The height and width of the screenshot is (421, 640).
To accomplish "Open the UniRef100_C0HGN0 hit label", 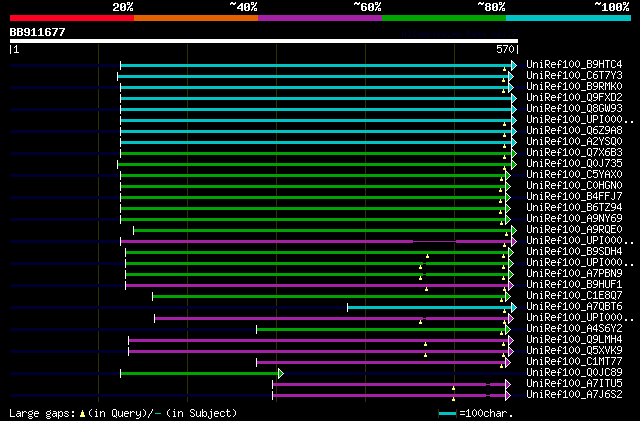I will click(x=574, y=185).
